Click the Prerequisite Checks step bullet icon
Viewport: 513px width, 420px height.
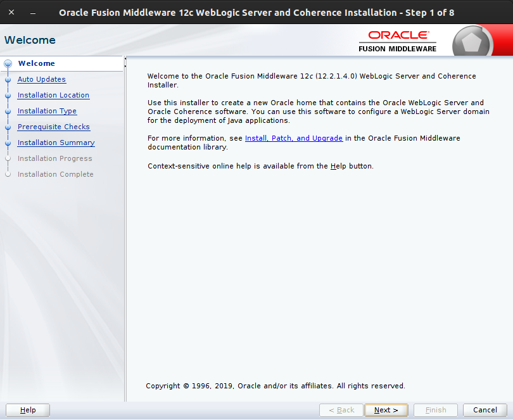(8, 127)
